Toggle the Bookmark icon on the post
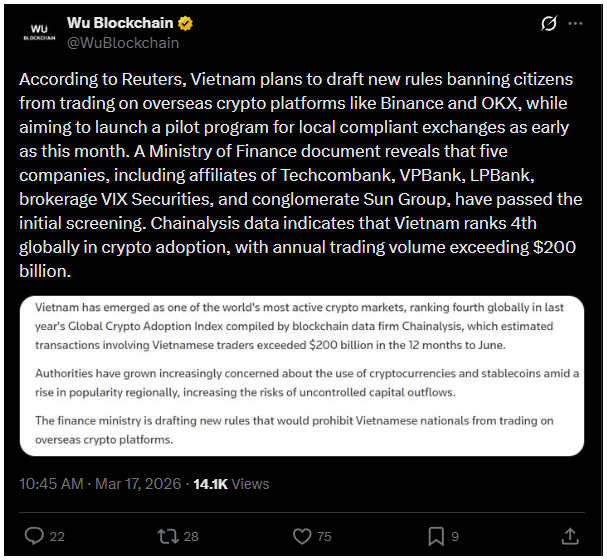This screenshot has width=607, height=560. [435, 536]
